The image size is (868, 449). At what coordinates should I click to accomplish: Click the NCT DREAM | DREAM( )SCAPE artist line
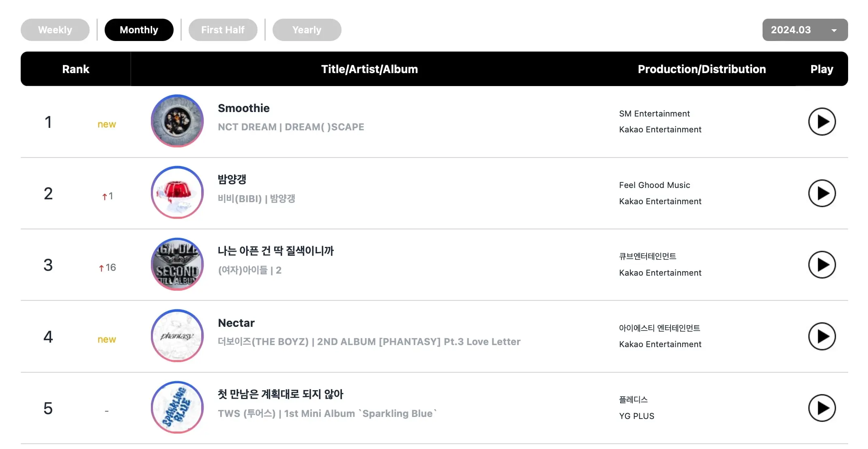tap(291, 127)
